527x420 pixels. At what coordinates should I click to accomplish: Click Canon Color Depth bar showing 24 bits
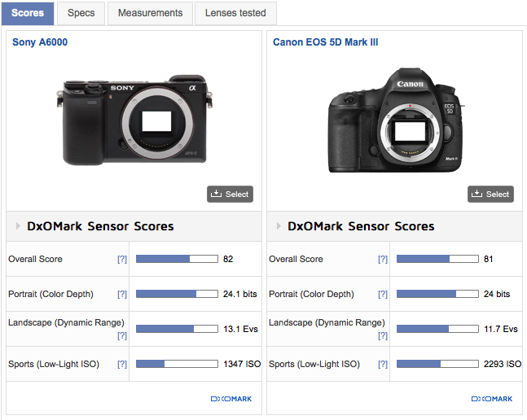coord(437,294)
